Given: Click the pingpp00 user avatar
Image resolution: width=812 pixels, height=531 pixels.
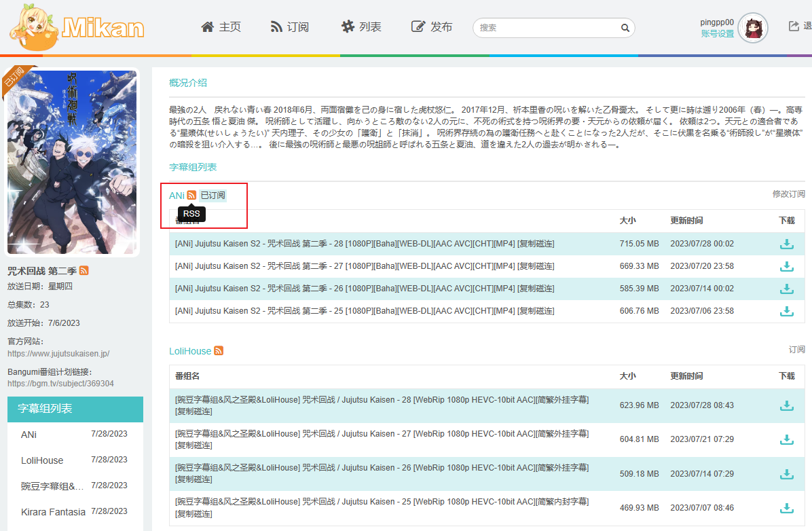Looking at the screenshot, I should 753,28.
